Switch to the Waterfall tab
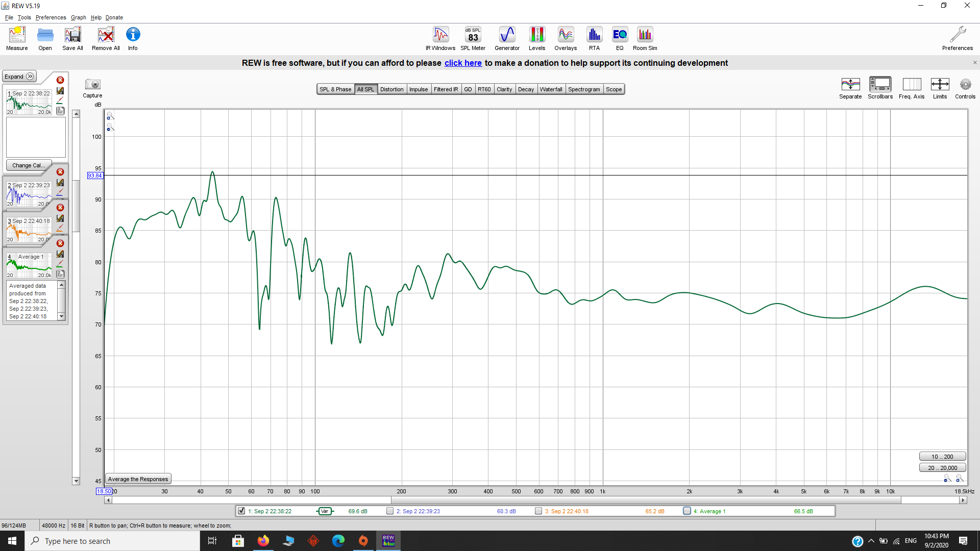Screen dimensions: 980x551 click(x=551, y=89)
